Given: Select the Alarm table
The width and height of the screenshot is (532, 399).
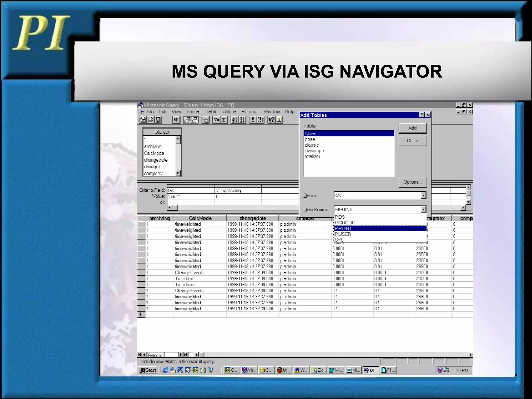Looking at the screenshot, I should [349, 134].
